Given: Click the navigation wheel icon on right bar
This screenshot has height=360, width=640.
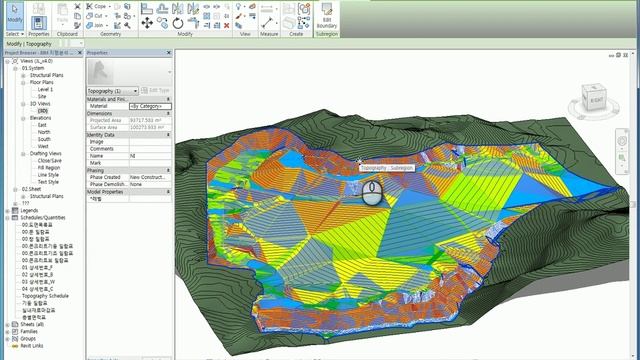Looking at the screenshot, I should tap(622, 141).
